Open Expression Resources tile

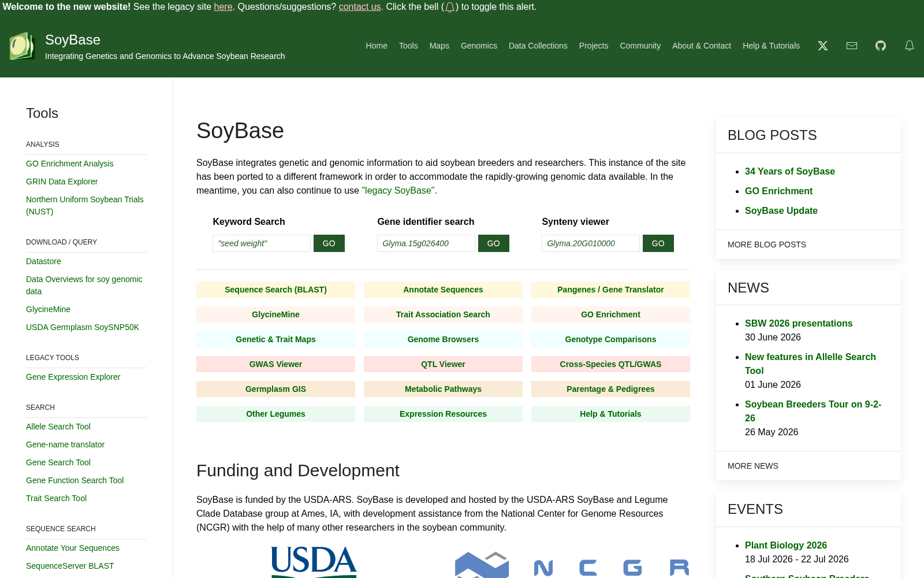click(443, 414)
